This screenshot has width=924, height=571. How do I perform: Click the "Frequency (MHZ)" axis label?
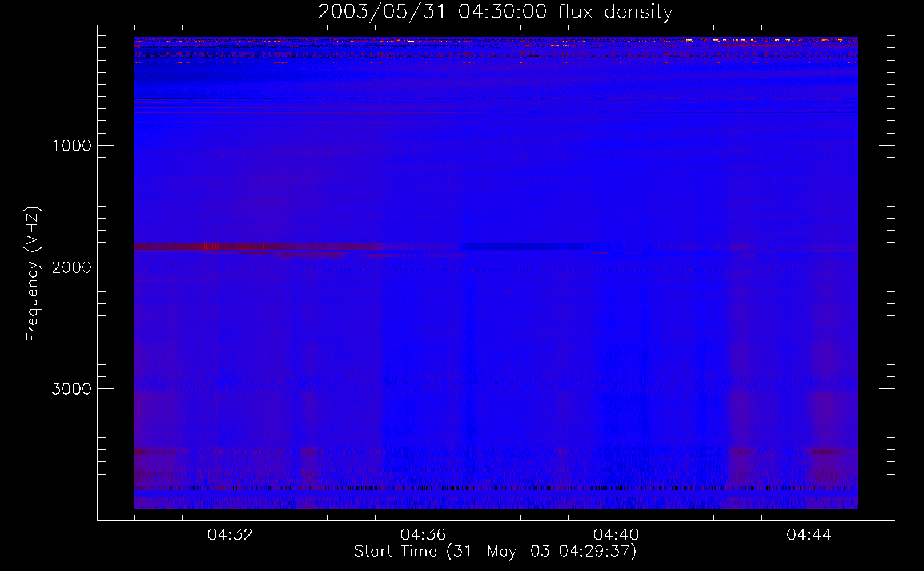[33, 274]
